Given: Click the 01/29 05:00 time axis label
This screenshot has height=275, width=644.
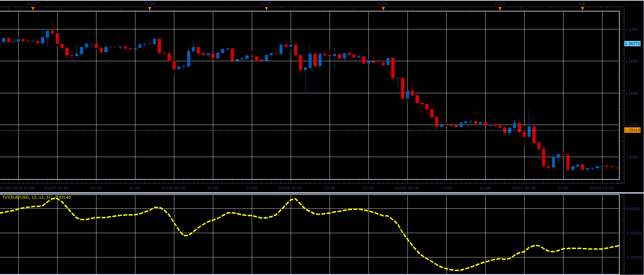Looking at the screenshot, I should pyautogui.click(x=290, y=188).
